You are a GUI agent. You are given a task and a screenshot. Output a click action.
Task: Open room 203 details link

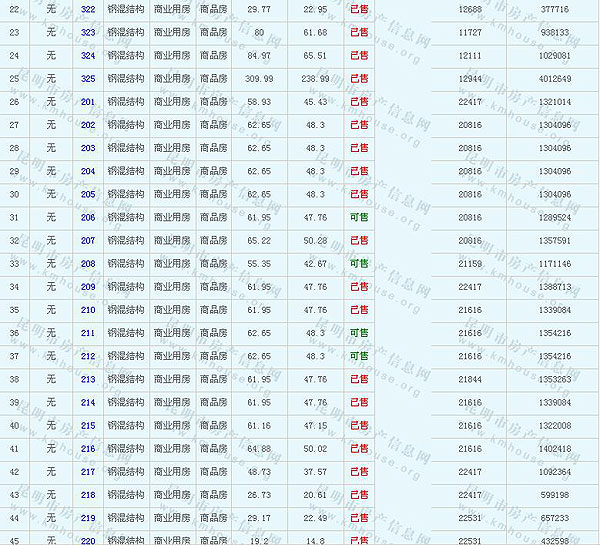pos(88,148)
